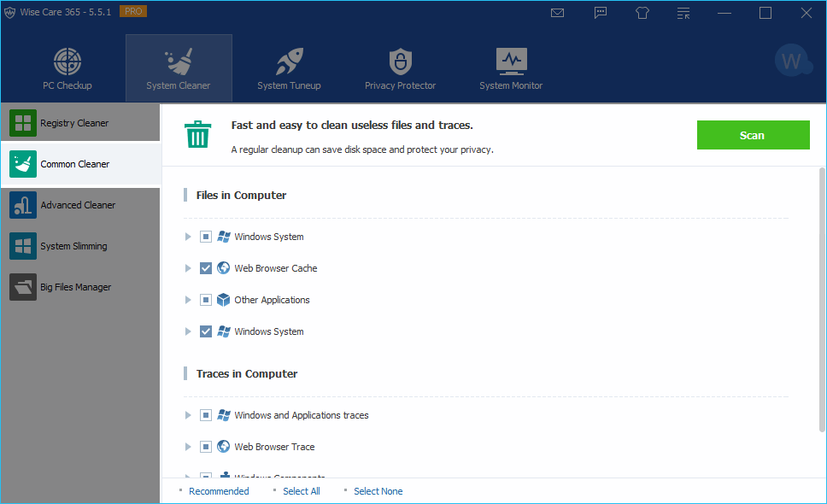Screen dimensions: 827x504
Task: Toggle the Web Browser Trace checkbox
Action: tap(206, 447)
